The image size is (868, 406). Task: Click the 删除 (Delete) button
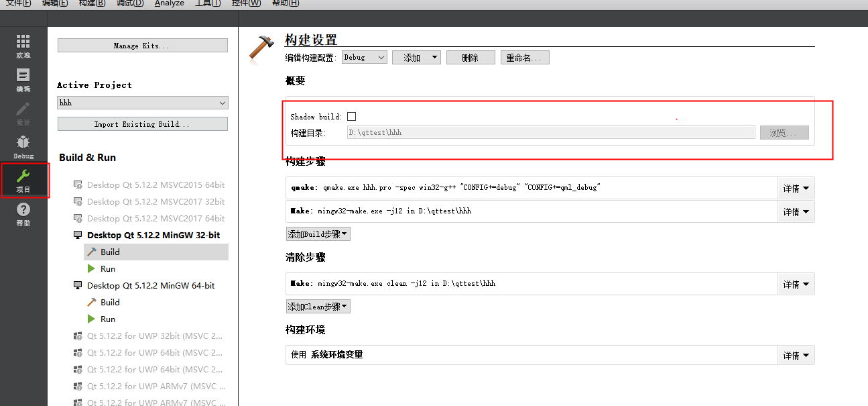coord(471,58)
